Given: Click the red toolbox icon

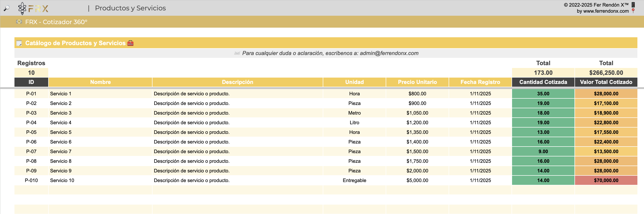Looking at the screenshot, I should (x=130, y=43).
